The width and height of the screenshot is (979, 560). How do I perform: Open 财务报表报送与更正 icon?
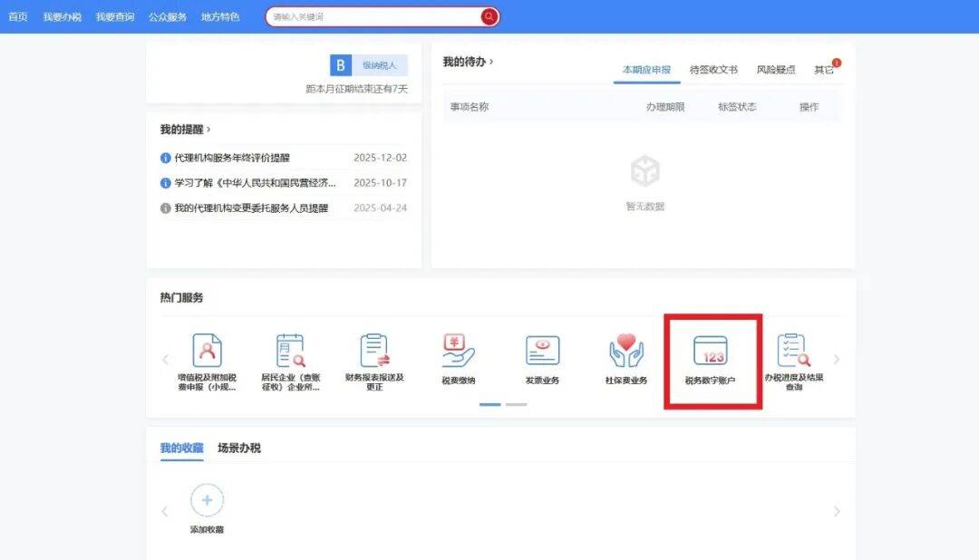click(x=373, y=351)
